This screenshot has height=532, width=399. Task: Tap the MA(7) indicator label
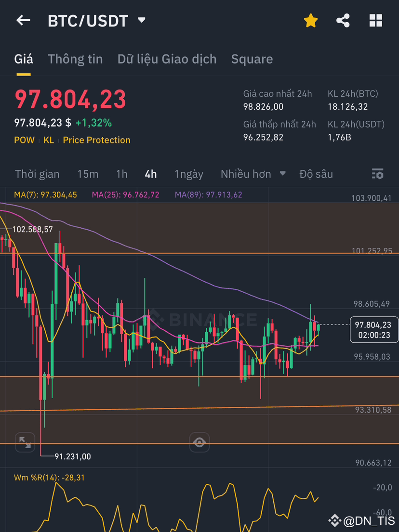[x=45, y=195]
